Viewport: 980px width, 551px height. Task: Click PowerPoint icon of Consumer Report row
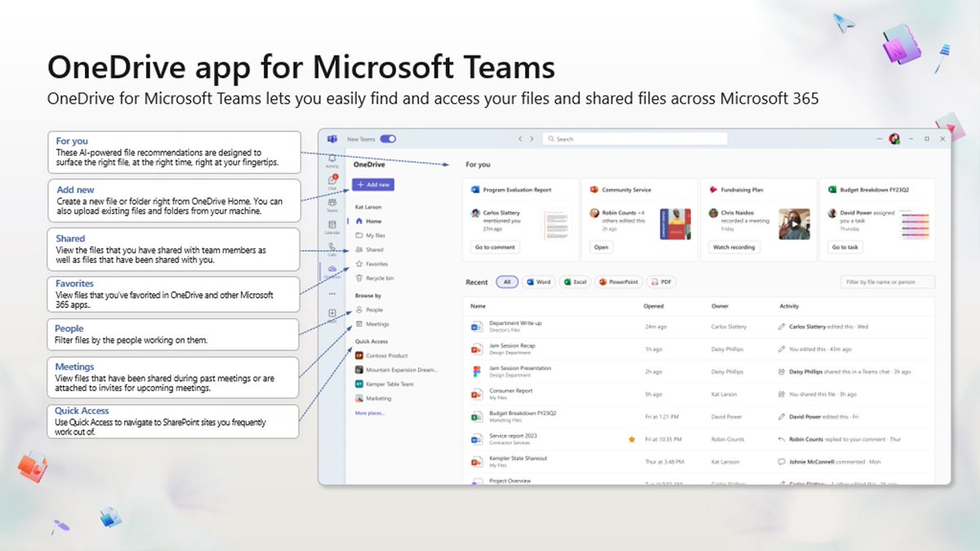[x=476, y=394]
